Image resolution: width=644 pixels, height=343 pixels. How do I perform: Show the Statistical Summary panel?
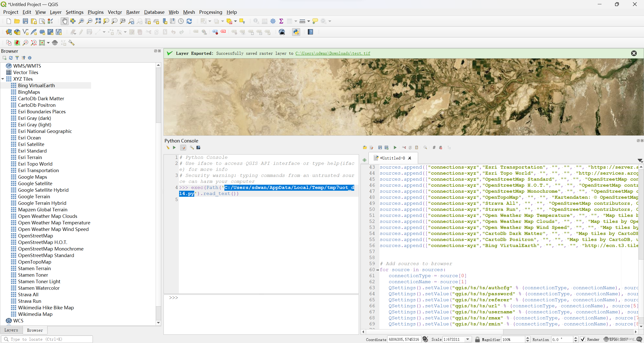point(281,21)
